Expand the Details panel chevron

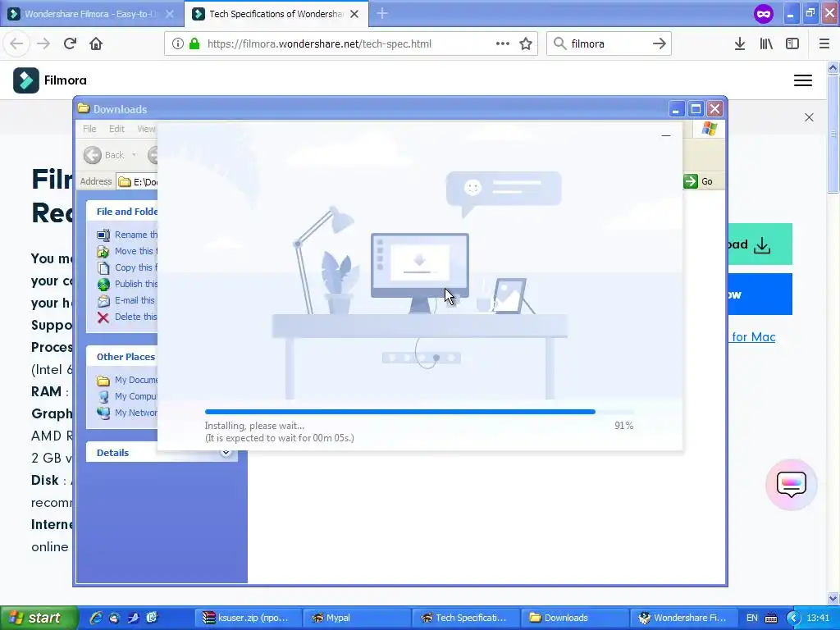click(226, 453)
